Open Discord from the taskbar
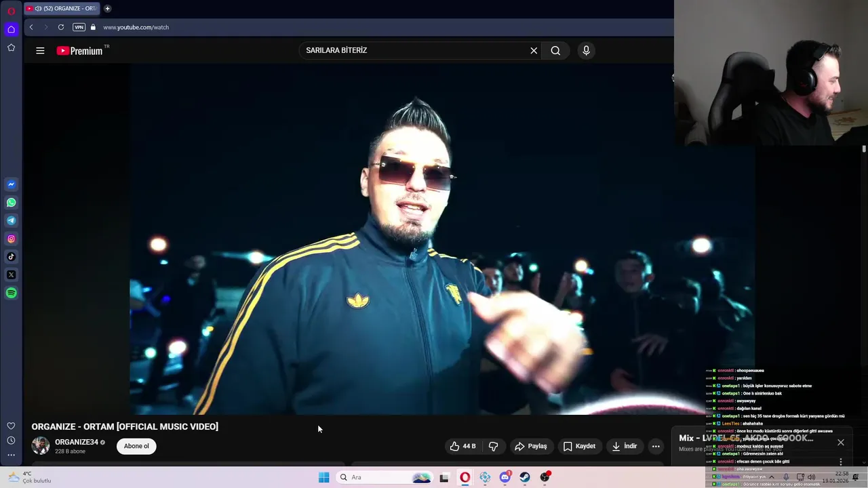 (x=505, y=477)
